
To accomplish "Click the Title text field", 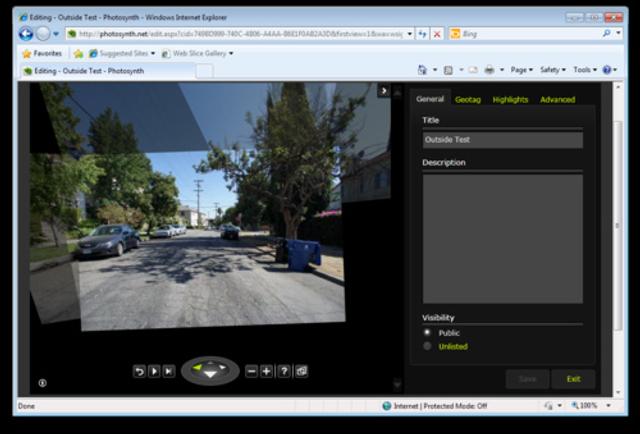I will tap(502, 140).
